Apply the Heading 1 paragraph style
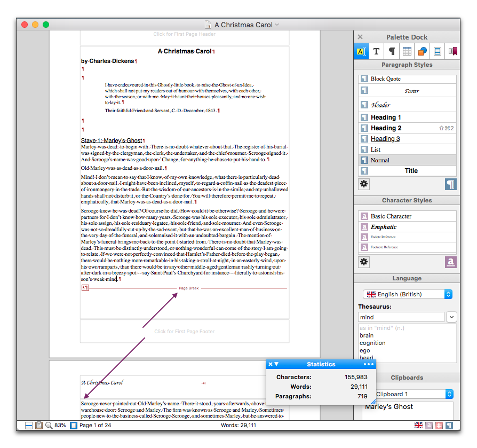Viewport: 477px width, 448px height. [x=407, y=117]
